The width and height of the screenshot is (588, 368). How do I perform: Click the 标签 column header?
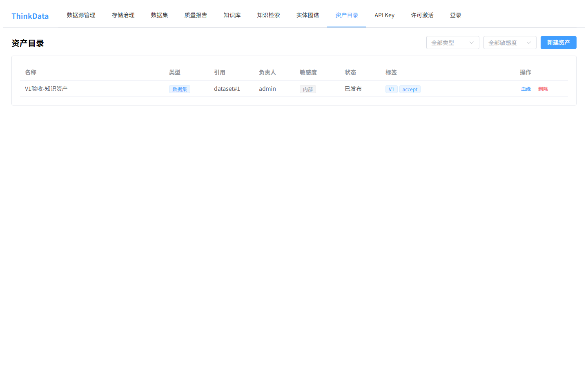[391, 72]
